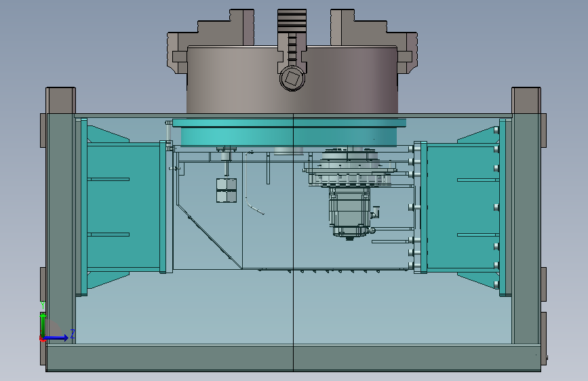The image size is (588, 381).
Task: Click the green Y axis of the triad
Action: tap(43, 325)
